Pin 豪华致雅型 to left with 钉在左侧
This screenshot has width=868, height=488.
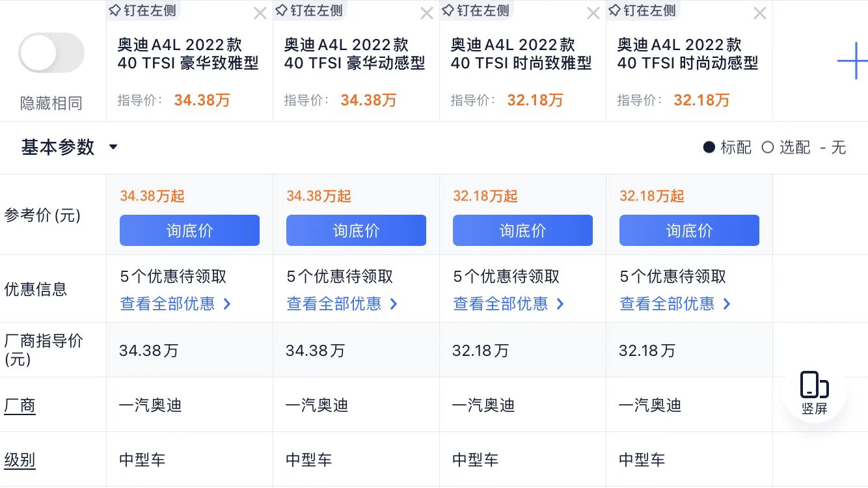143,10
